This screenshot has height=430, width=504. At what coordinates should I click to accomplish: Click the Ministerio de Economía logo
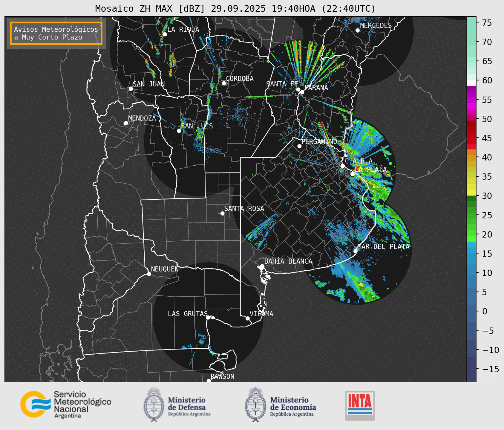pos(281,405)
